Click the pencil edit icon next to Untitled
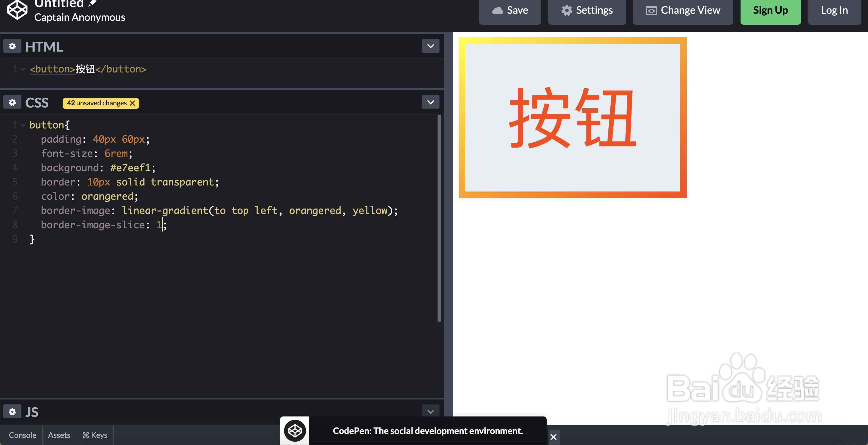The height and width of the screenshot is (445, 868). click(92, 3)
